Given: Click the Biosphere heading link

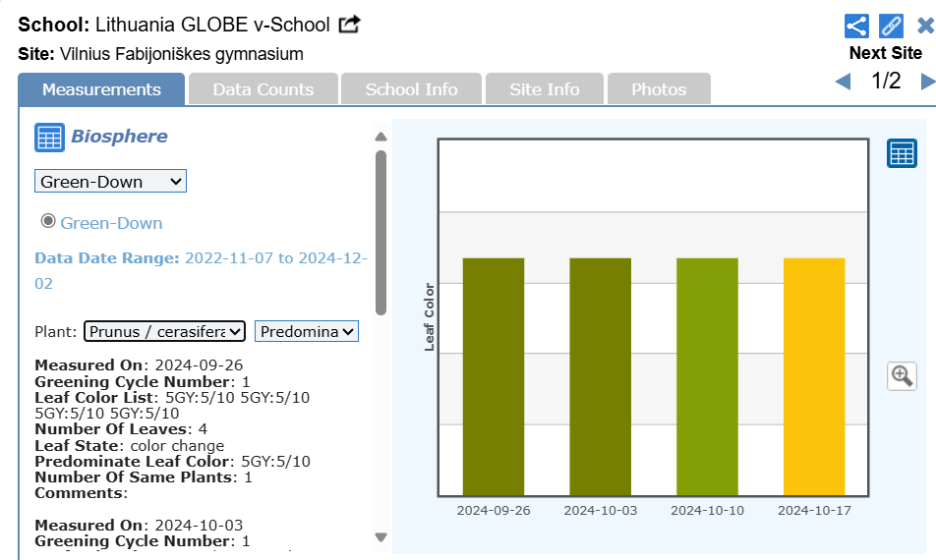Looking at the screenshot, I should [x=119, y=137].
